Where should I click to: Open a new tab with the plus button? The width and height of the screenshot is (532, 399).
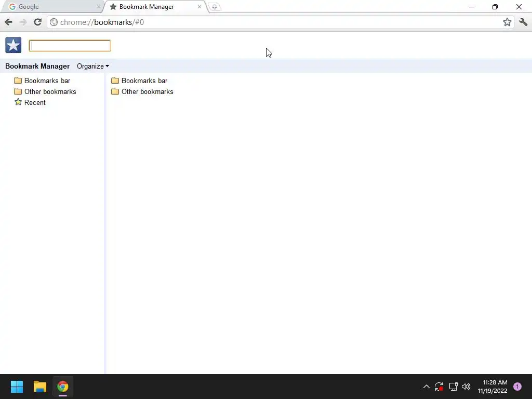click(215, 7)
